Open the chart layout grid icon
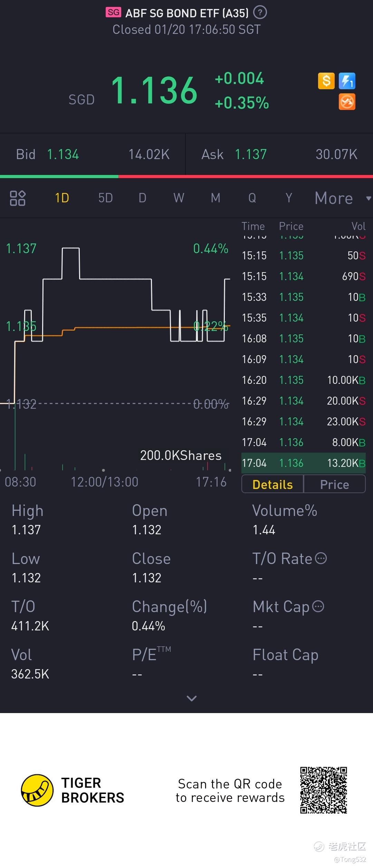The image size is (373, 868). (18, 198)
